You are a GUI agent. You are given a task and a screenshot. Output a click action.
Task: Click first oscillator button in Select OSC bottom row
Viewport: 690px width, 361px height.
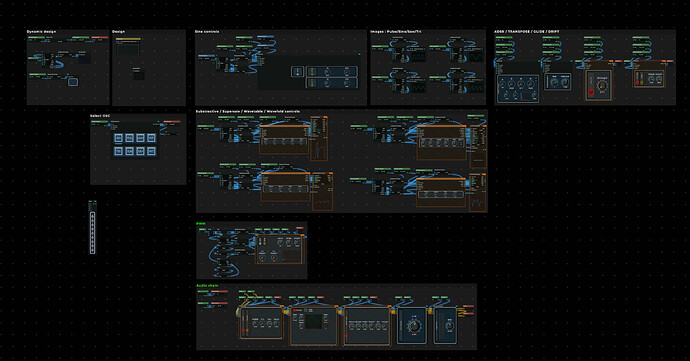pos(118,151)
